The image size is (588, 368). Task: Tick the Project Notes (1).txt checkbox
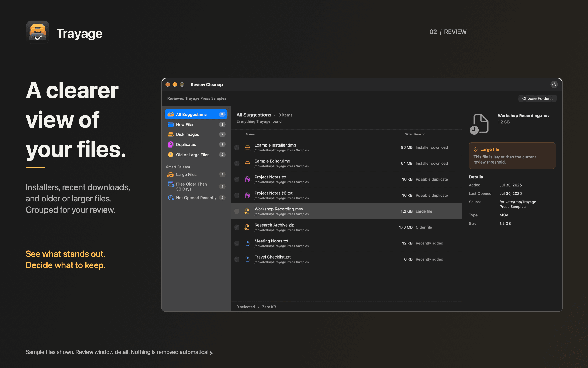pyautogui.click(x=237, y=195)
